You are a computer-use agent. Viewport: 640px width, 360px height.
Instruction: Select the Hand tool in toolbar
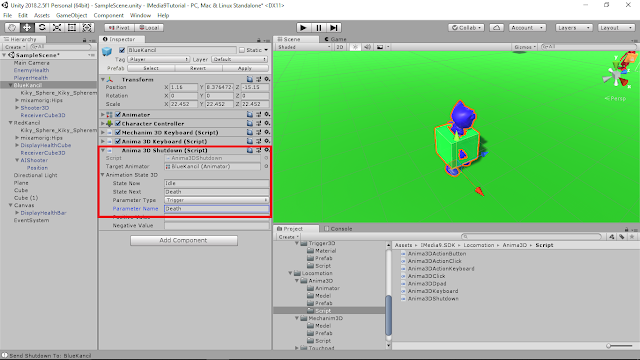pyautogui.click(x=12, y=27)
